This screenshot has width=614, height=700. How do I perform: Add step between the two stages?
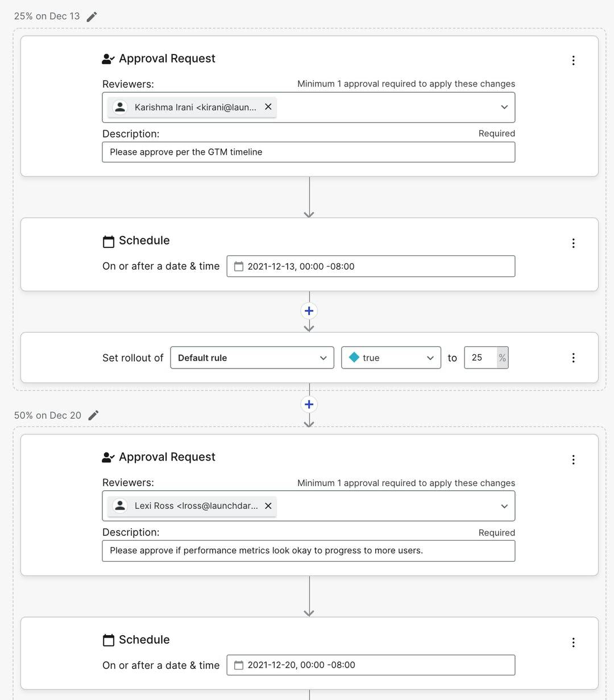pyautogui.click(x=309, y=404)
